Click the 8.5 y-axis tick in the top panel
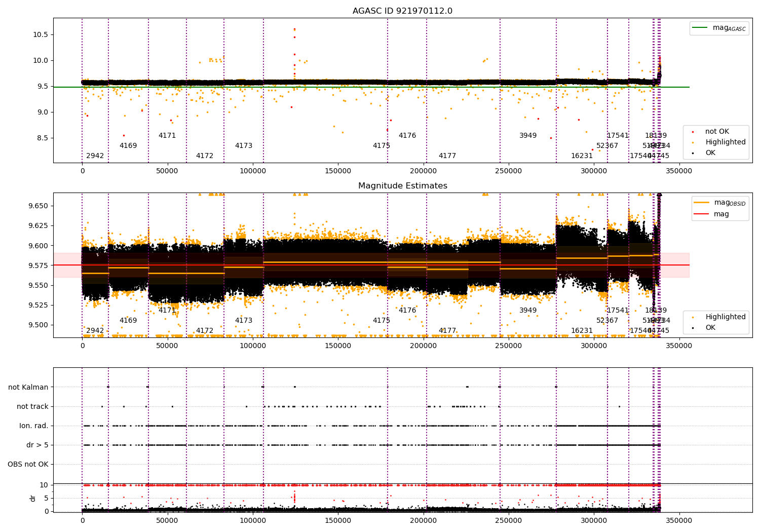 point(42,138)
